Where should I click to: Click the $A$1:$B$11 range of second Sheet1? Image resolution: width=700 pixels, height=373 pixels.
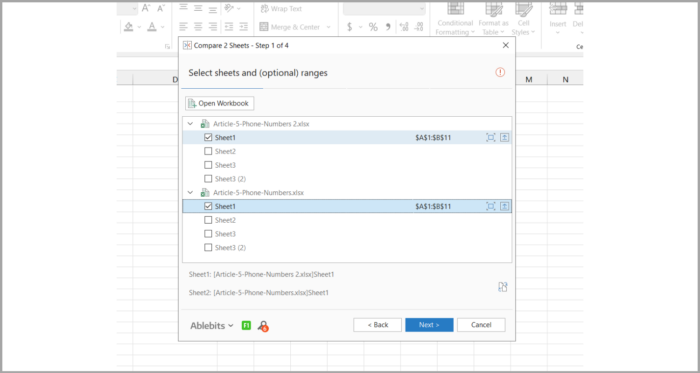[433, 207]
